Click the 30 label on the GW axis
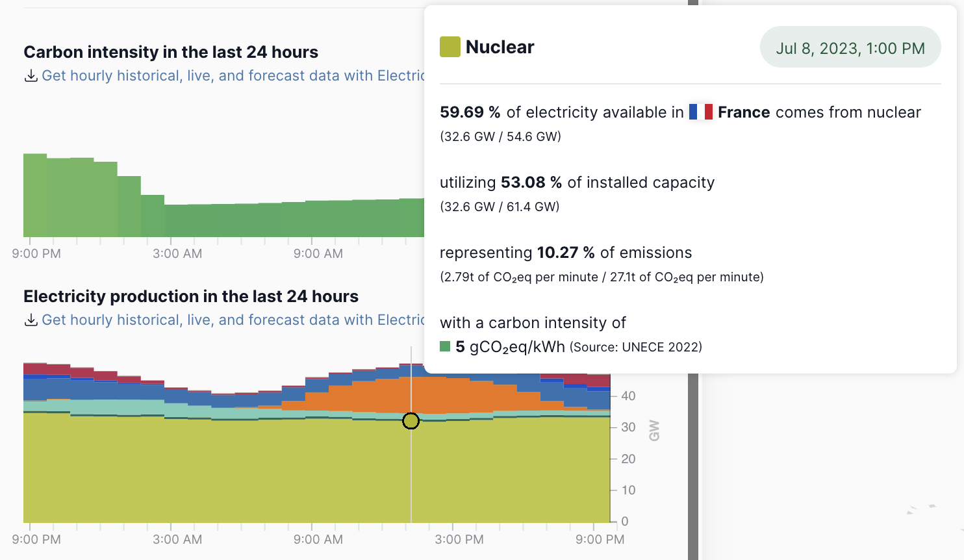Screen dimensions: 964x560 point(628,427)
